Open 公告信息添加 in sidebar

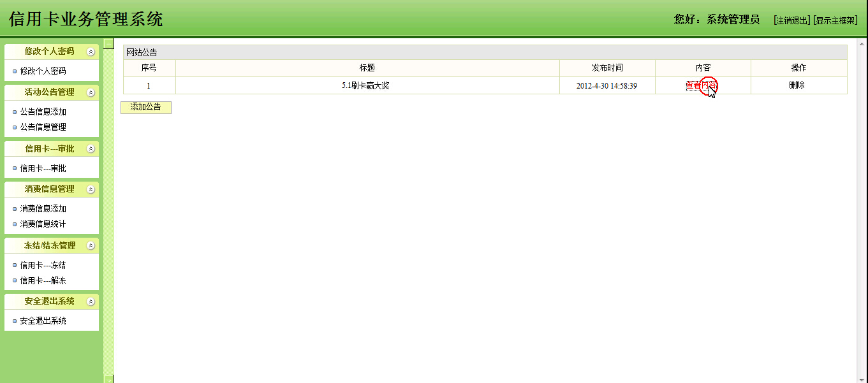coord(43,112)
